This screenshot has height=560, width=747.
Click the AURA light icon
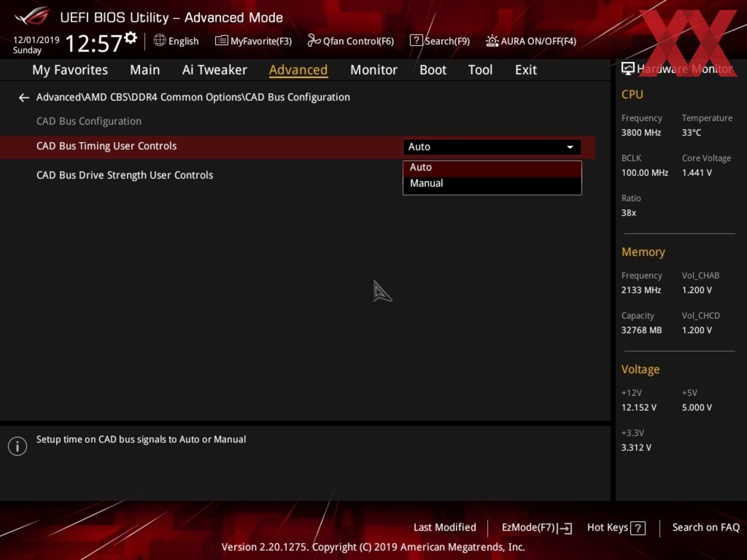(x=492, y=41)
